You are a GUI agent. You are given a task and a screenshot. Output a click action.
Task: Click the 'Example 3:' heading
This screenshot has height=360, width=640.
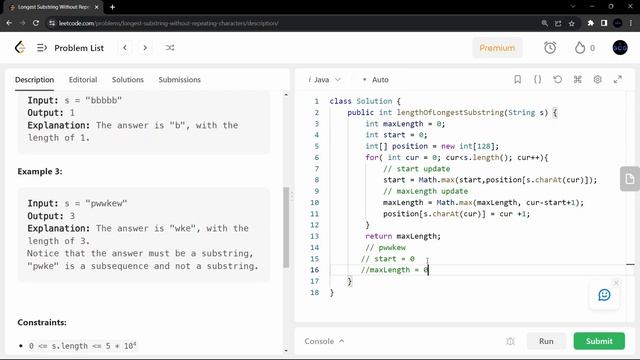[40, 171]
